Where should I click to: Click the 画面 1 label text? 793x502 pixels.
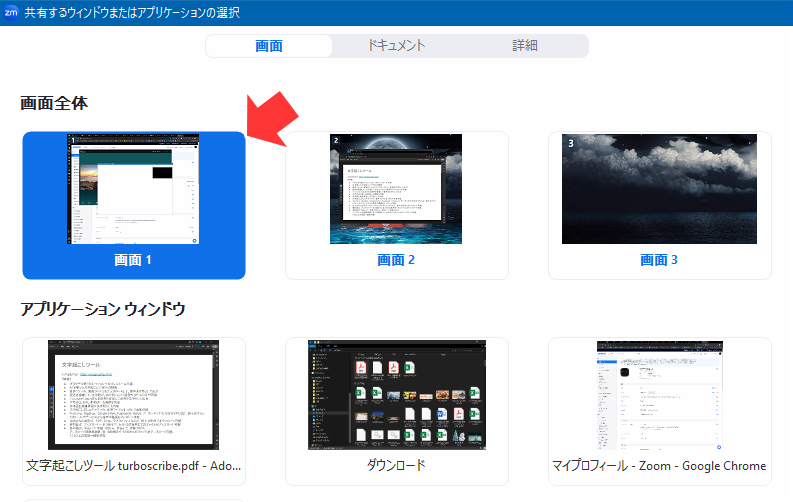pos(134,260)
